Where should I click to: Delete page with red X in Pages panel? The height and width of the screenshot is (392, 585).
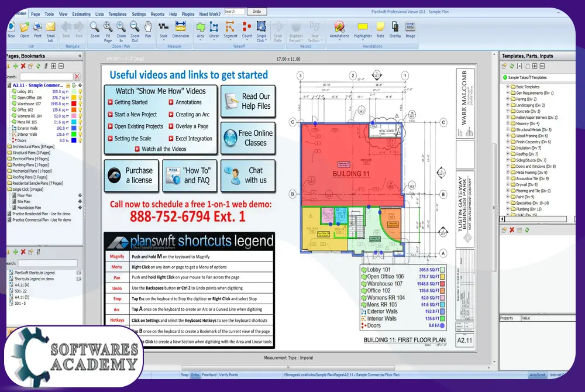pos(23,66)
